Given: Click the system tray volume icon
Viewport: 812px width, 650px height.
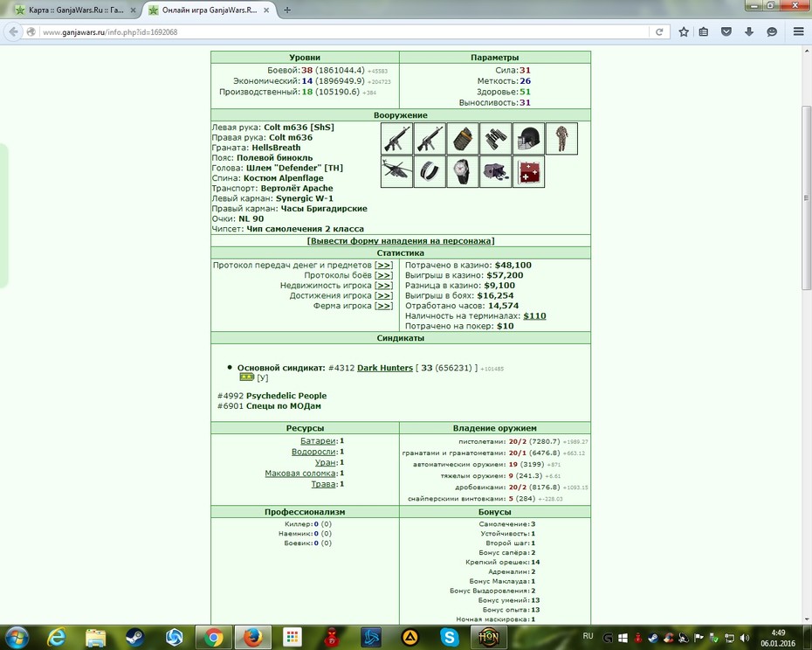Looking at the screenshot, I should tap(744, 638).
